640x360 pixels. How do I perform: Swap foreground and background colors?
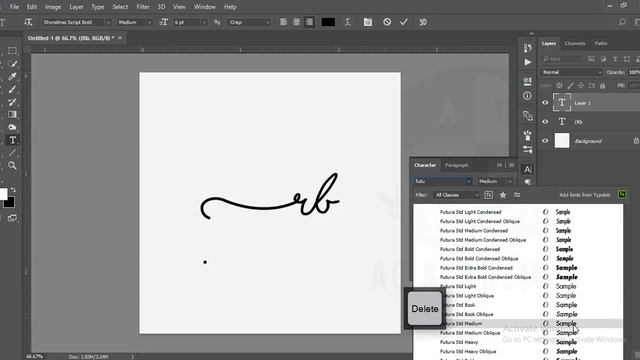coord(13,190)
